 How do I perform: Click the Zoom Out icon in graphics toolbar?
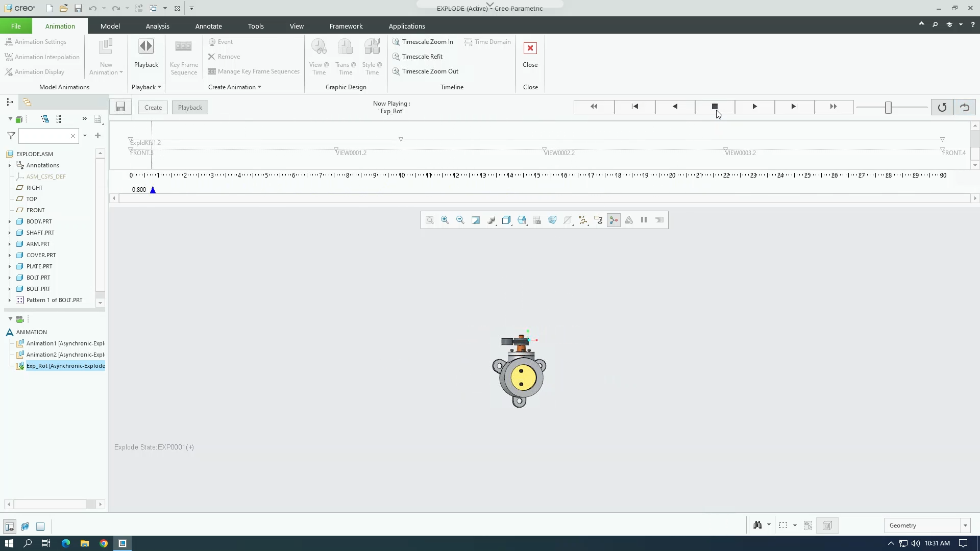point(460,220)
